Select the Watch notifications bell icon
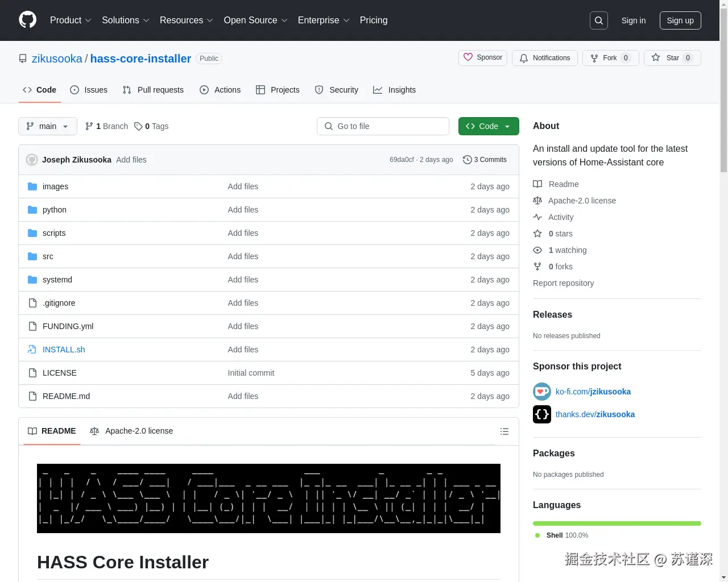The image size is (728, 582). [523, 58]
